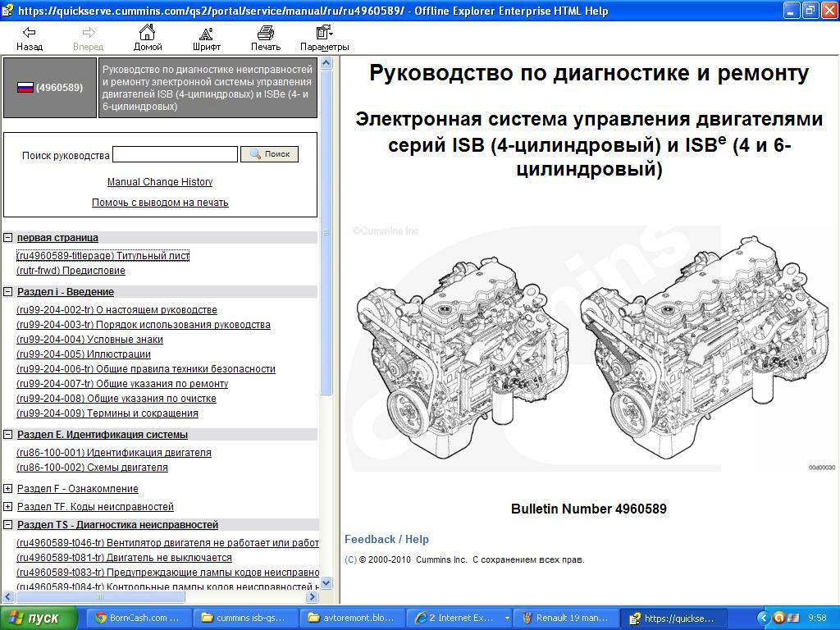Click the Раздел TS - Диагностика неисправностей heading
840x630 pixels.
[117, 525]
